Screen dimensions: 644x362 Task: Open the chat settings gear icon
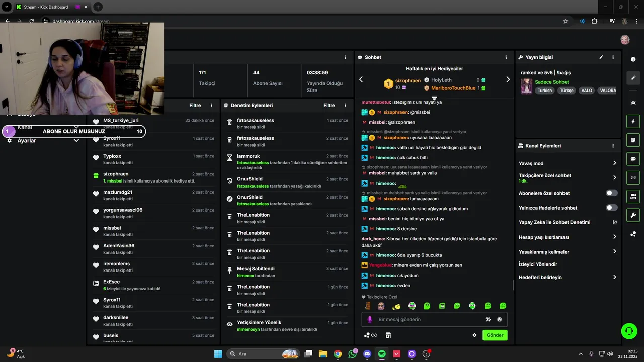[474, 335]
